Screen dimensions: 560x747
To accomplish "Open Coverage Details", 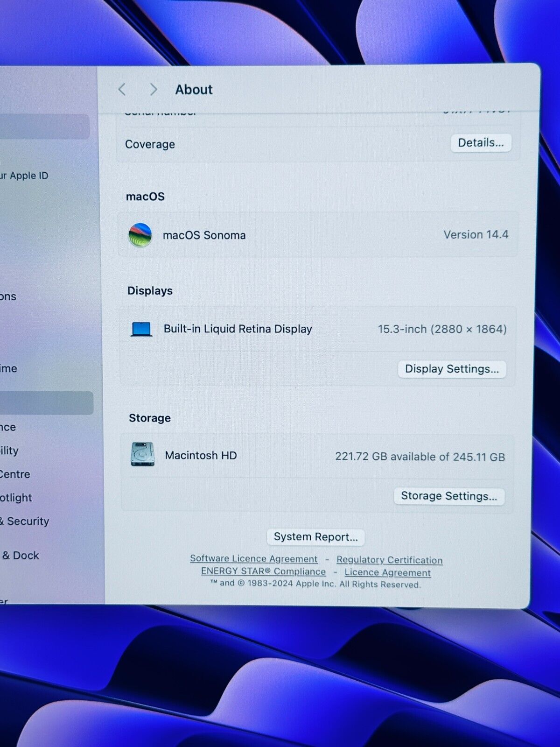I will pos(481,143).
